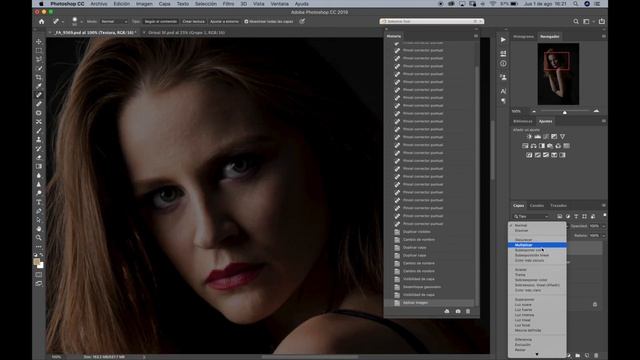Image resolution: width=640 pixels, height=360 pixels.
Task: Select the Lasso tool
Action: tap(39, 60)
